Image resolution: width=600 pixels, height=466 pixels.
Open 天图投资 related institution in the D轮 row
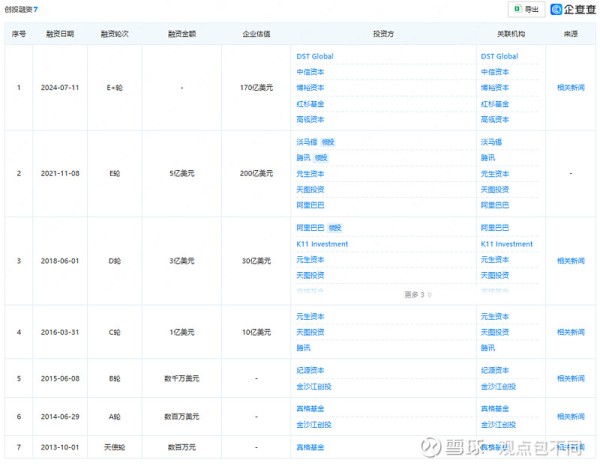pyautogui.click(x=494, y=275)
